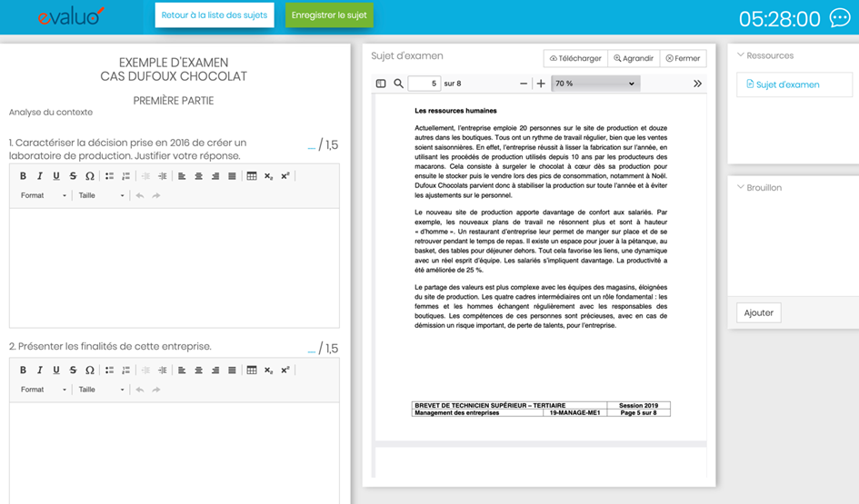
Task: Increase indent in question 1 editor
Action: click(x=163, y=176)
